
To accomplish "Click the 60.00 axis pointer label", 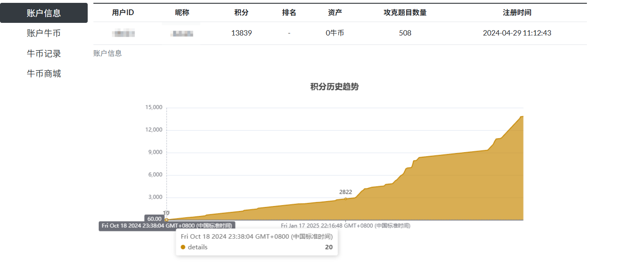I will point(154,219).
